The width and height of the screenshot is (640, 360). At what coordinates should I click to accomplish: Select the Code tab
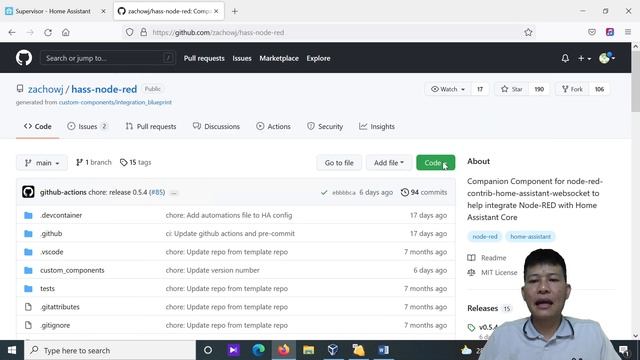(38, 127)
